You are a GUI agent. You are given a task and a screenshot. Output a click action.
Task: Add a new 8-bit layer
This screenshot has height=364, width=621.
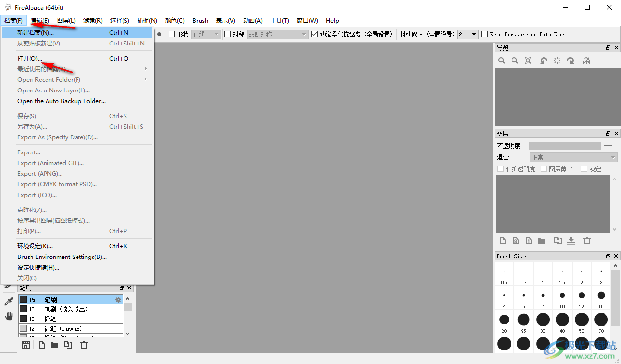point(516,241)
